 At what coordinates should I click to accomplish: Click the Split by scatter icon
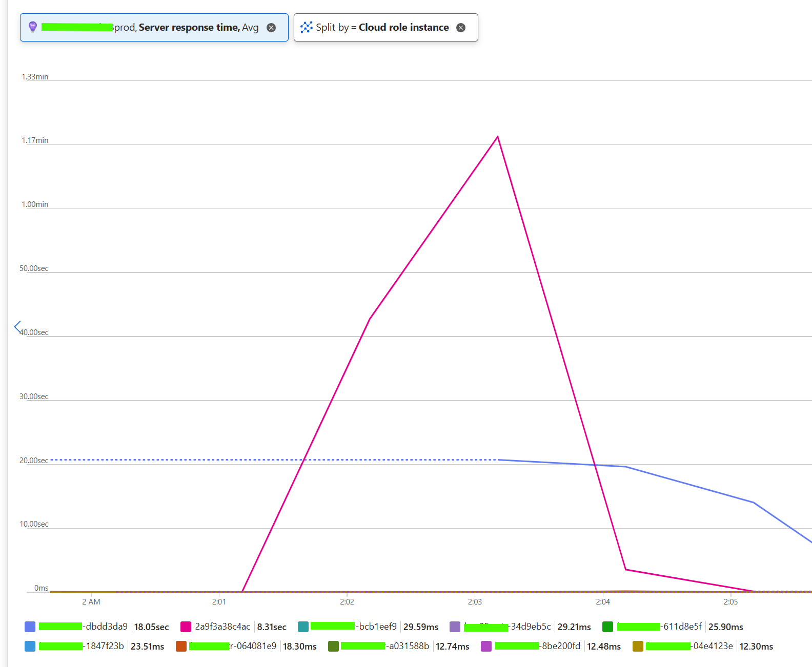coord(306,28)
